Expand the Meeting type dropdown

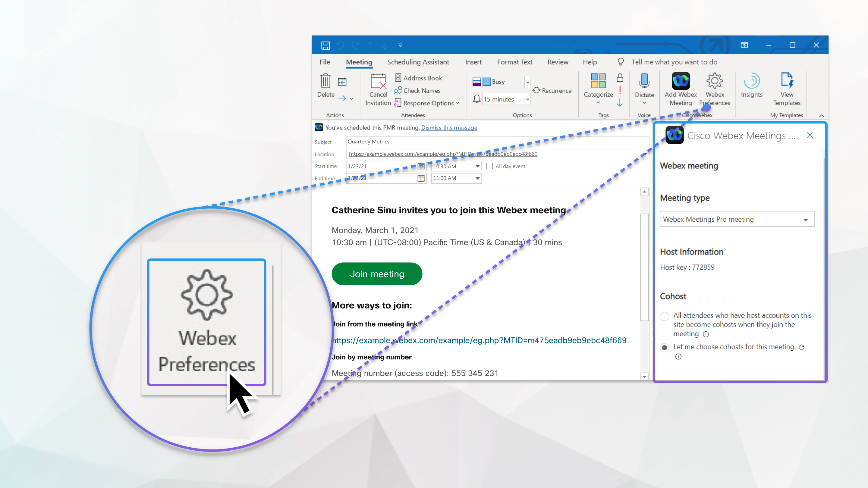tap(805, 219)
